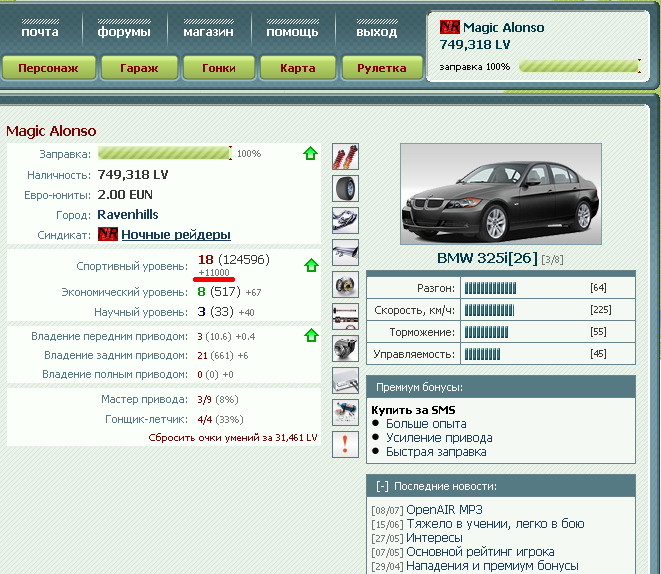Viewport: 661px width, 574px height.
Task: Click NR syndicate logo in header panel
Action: tap(449, 27)
